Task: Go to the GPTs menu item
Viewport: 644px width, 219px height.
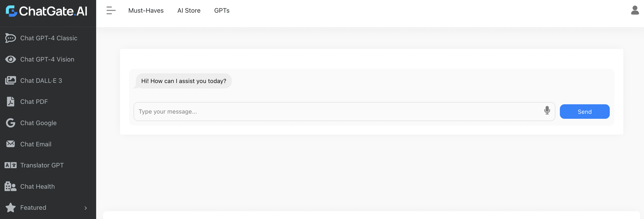Action: click(222, 11)
